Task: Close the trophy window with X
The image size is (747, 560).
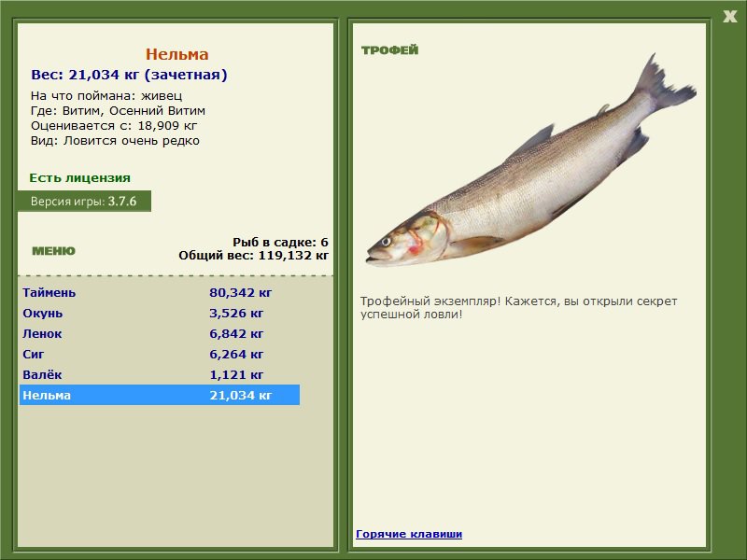Action: (729, 17)
